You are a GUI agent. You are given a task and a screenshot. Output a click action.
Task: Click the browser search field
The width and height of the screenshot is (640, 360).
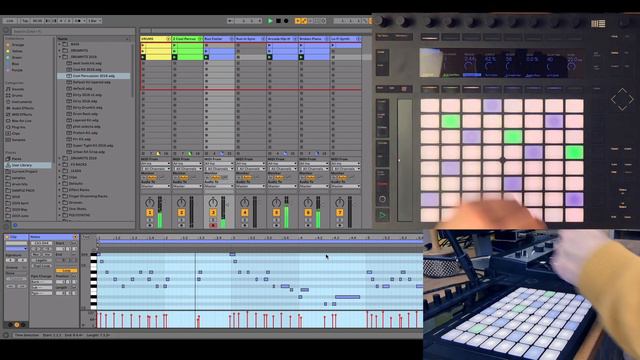click(x=73, y=31)
